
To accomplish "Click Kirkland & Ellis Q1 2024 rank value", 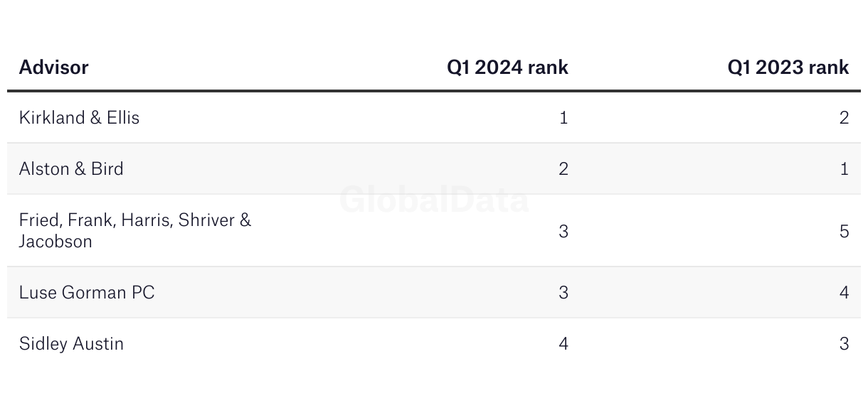I will [563, 118].
